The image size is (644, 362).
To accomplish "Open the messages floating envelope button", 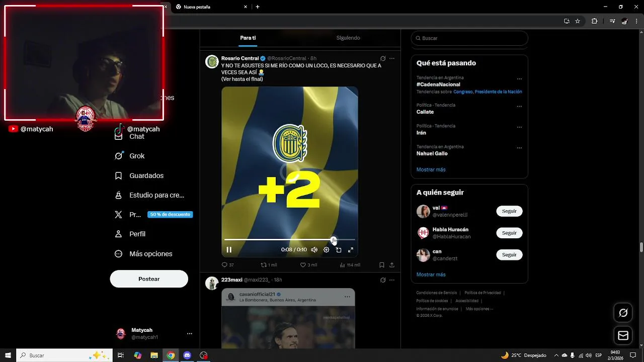I will coord(623,335).
